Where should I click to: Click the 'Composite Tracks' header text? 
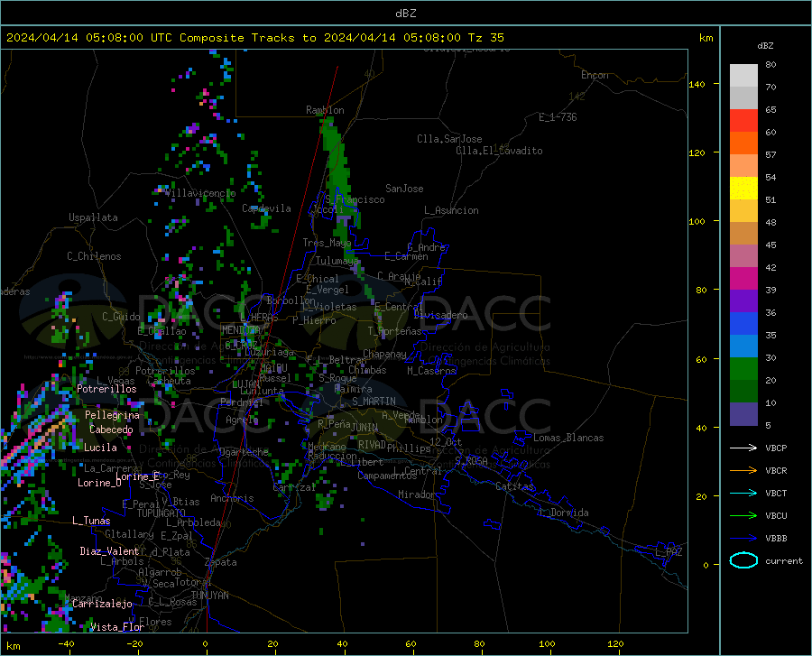[x=237, y=38]
